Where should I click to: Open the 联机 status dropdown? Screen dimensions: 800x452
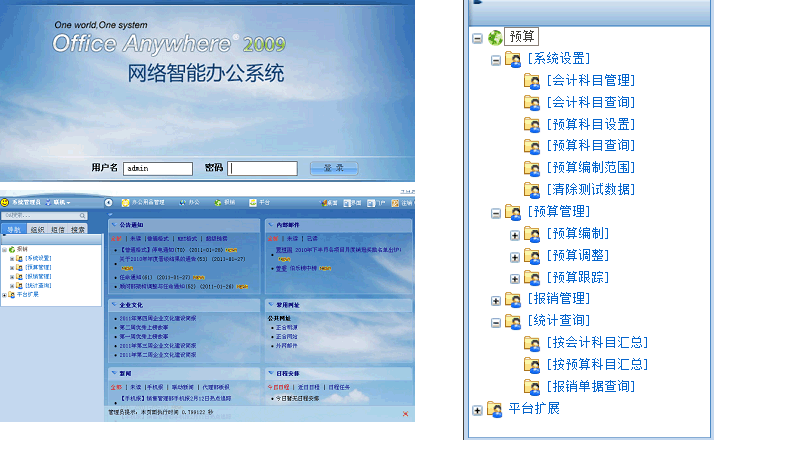(62, 203)
